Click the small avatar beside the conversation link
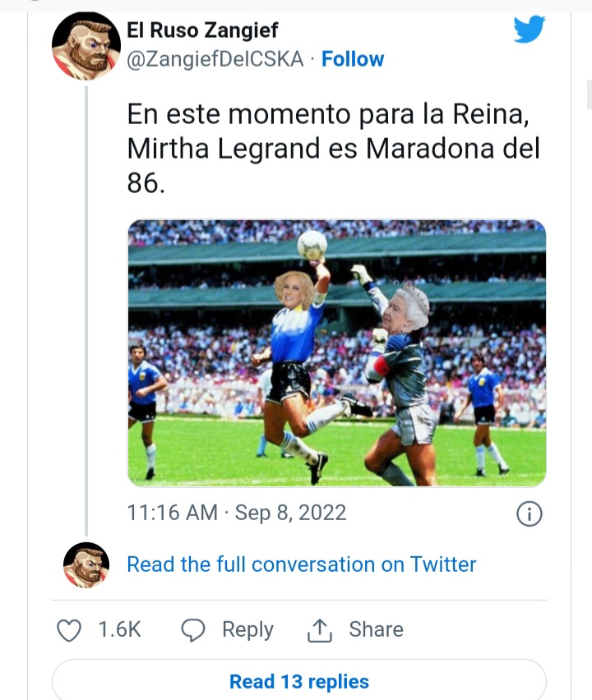Image resolution: width=592 pixels, height=700 pixels. (86, 564)
